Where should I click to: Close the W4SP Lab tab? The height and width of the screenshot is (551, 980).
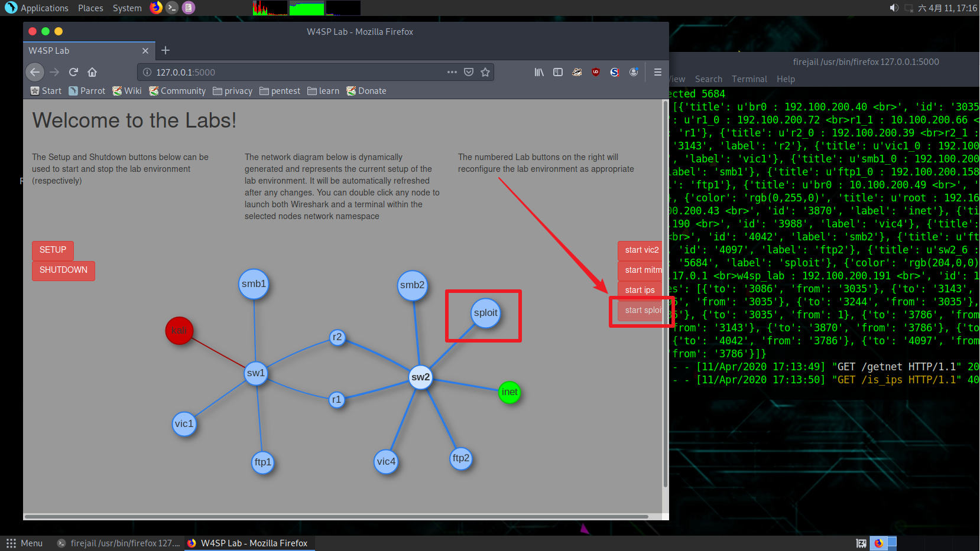coord(145,51)
